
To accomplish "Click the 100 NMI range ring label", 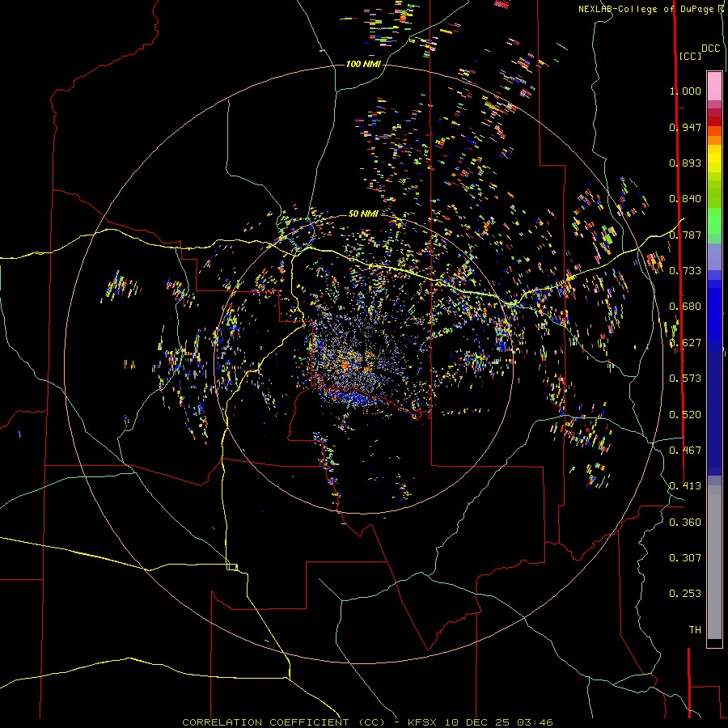I will point(363,64).
